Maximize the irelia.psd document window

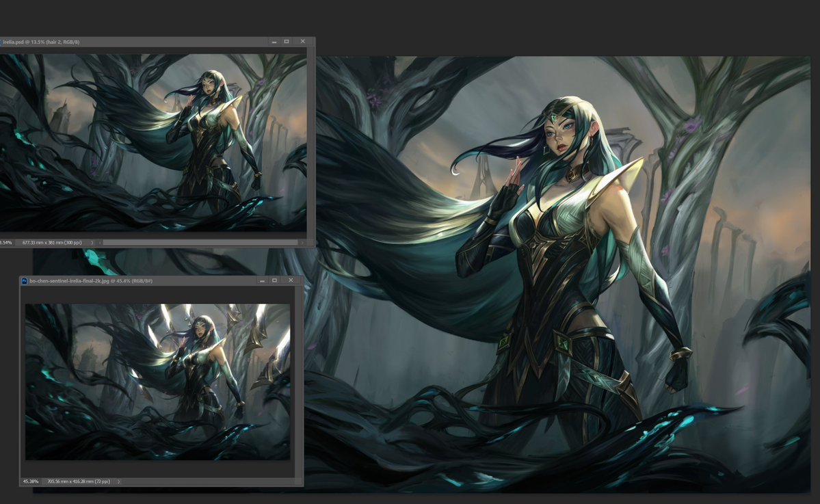point(287,41)
